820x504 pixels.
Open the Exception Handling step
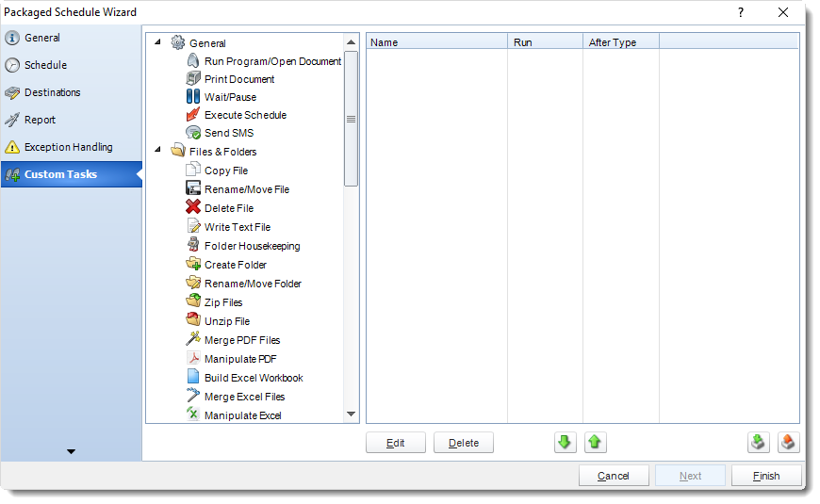71,147
